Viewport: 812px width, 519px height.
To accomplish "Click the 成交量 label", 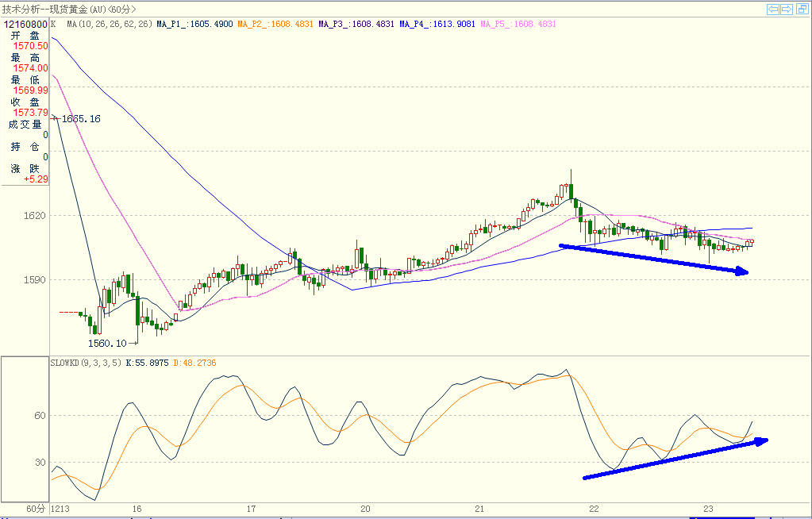I will 25,125.
